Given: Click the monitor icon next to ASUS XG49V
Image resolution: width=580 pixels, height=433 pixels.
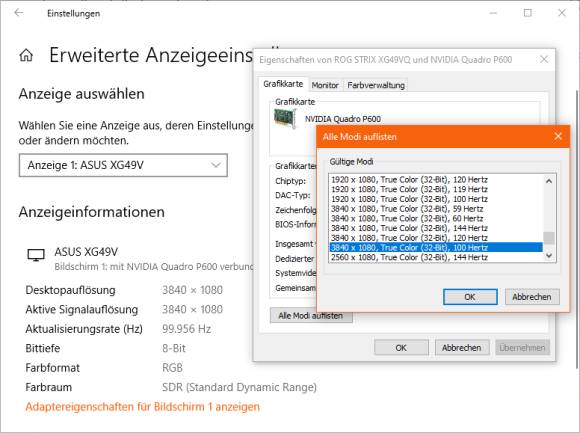Looking at the screenshot, I should 36,255.
